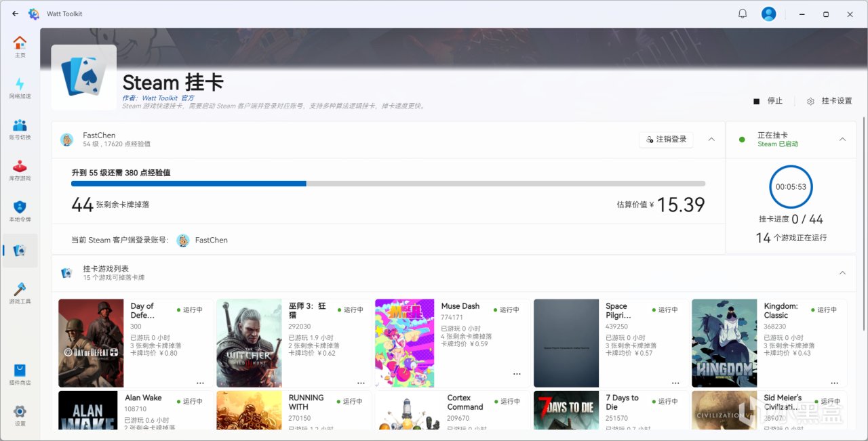Open more options for 巫师 3
This screenshot has width=868, height=441.
[361, 383]
